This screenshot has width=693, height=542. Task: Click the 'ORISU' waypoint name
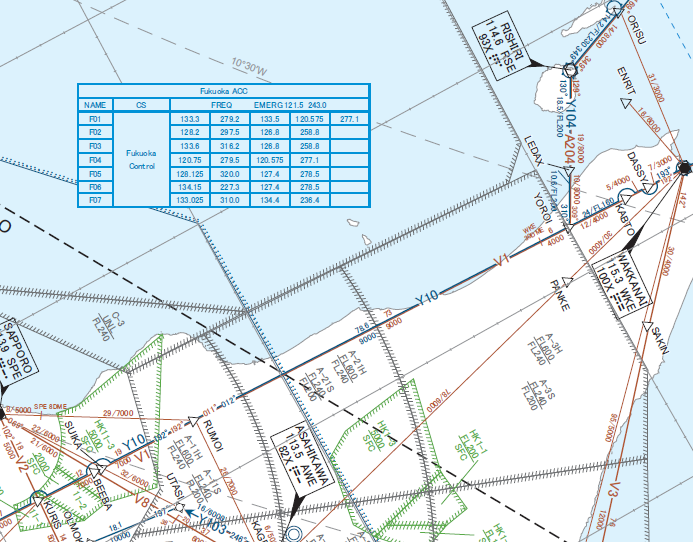point(636,29)
